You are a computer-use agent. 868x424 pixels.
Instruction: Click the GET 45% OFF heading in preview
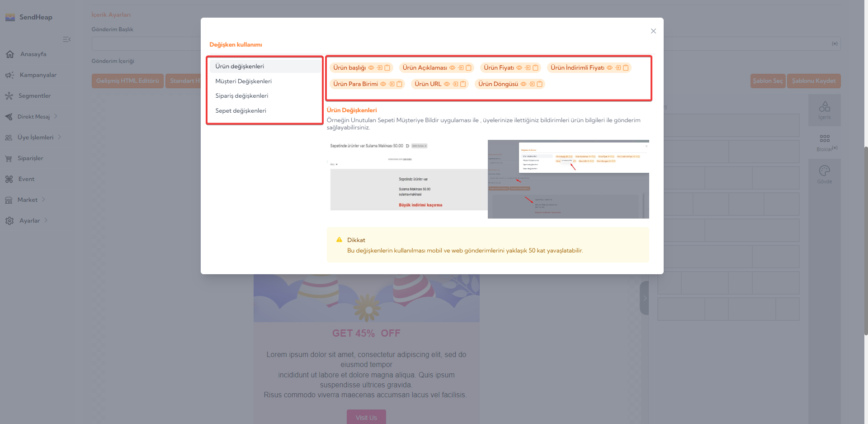(366, 333)
